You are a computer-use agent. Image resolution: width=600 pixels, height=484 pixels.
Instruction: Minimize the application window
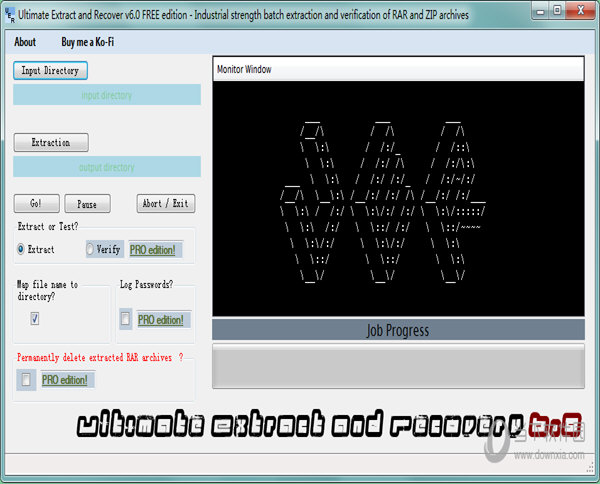click(540, 11)
